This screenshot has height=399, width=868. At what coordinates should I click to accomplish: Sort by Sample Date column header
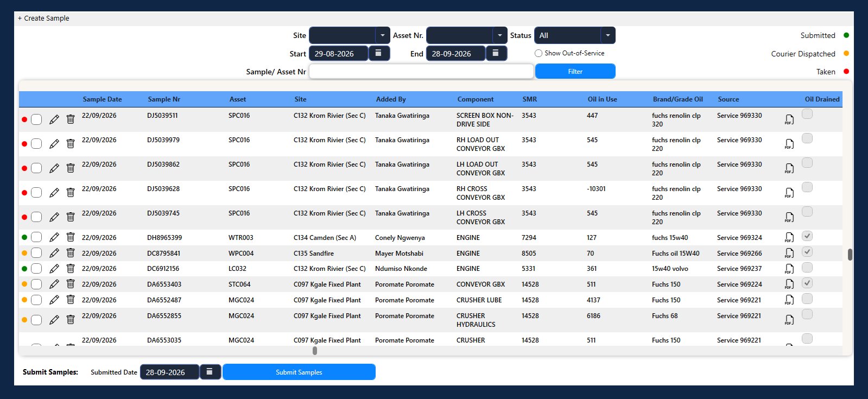[102, 99]
